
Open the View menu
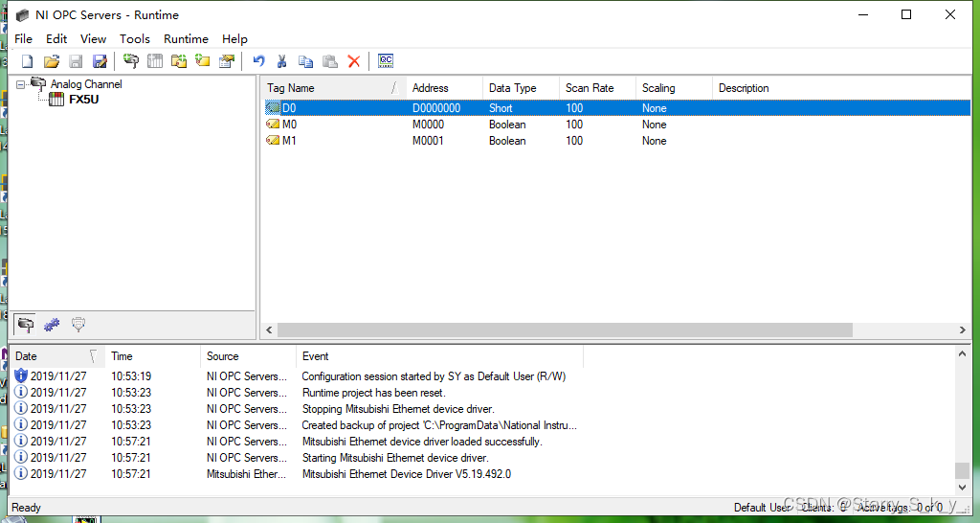click(93, 38)
